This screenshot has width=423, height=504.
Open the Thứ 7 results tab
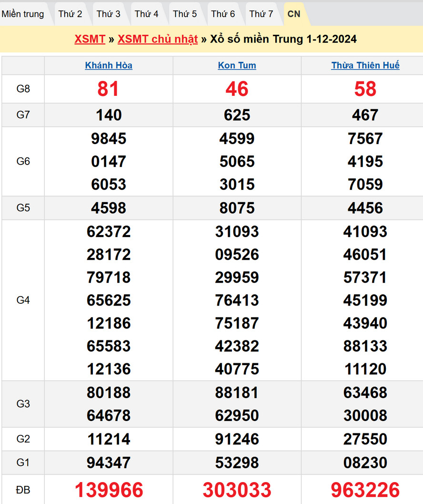pos(261,14)
